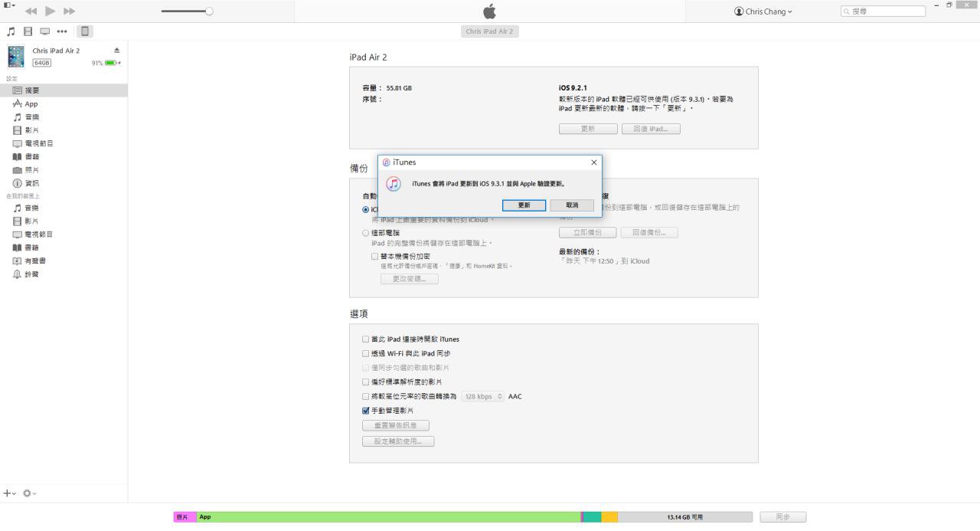Click the 更新 button under iOS 9.2.1
980x531 pixels.
point(588,129)
